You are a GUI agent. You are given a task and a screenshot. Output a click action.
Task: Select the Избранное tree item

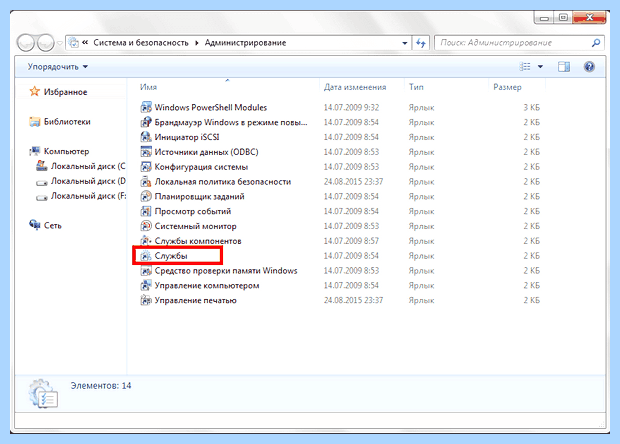tap(65, 92)
